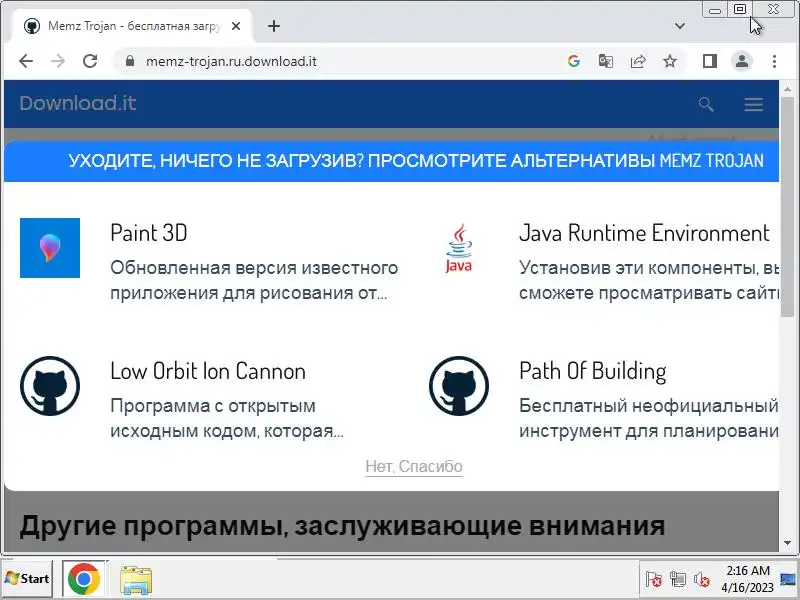Click the Paint 3D description text
Viewport: 800px width, 600px height.
pyautogui.click(x=254, y=280)
